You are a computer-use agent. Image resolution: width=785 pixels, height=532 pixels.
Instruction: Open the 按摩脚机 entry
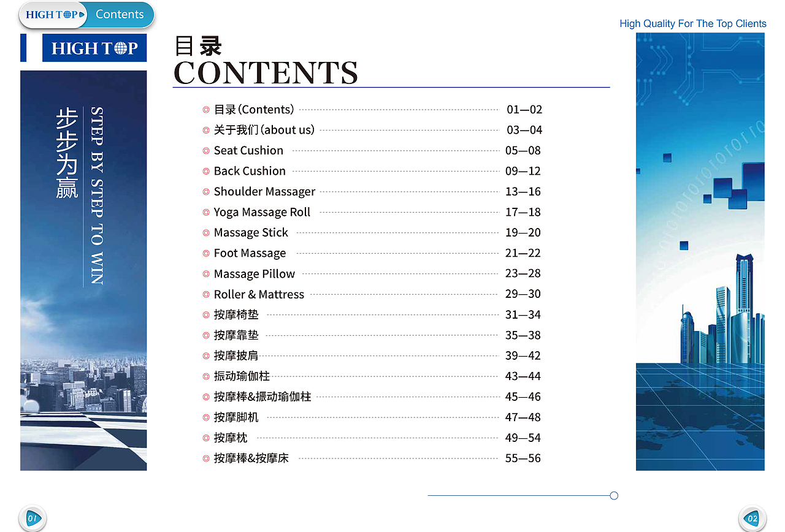[236, 417]
